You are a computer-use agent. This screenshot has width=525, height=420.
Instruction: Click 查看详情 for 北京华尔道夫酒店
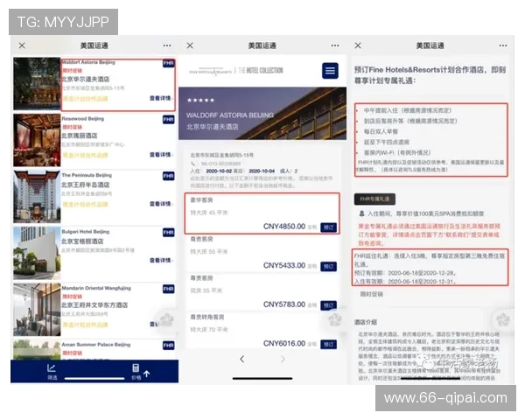pos(161,98)
